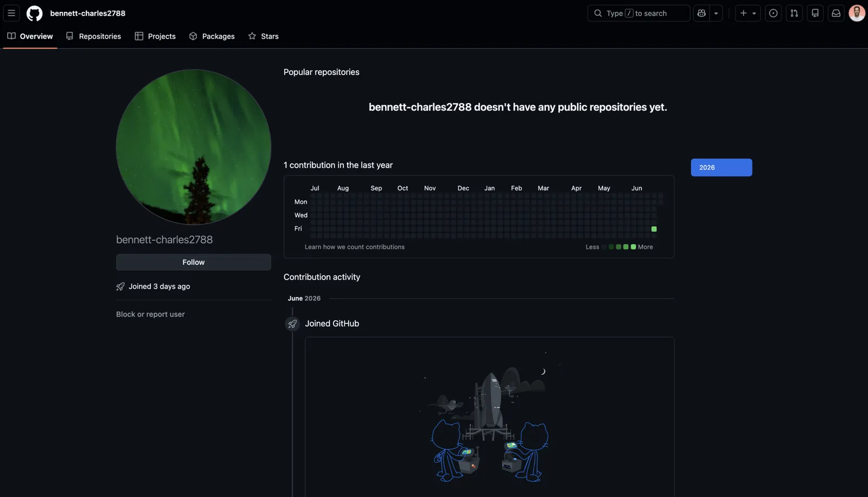This screenshot has width=868, height=497.
Task: Select the June 2026 activity label
Action: click(x=304, y=298)
